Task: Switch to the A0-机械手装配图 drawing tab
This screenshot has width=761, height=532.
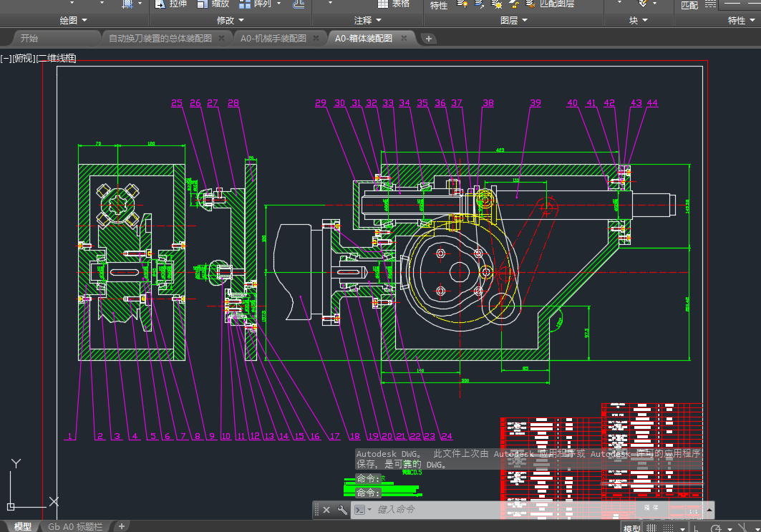Action: click(x=273, y=39)
